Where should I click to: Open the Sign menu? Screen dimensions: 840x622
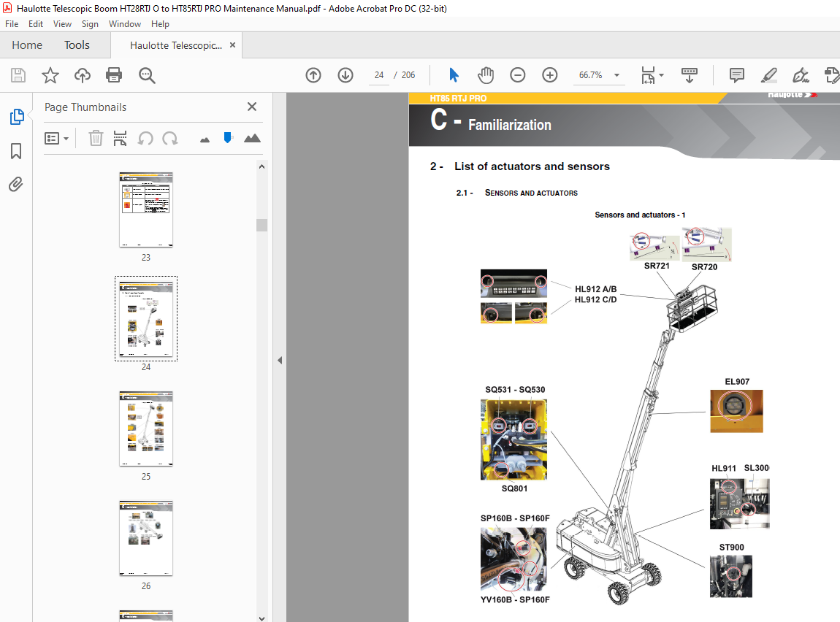point(90,24)
